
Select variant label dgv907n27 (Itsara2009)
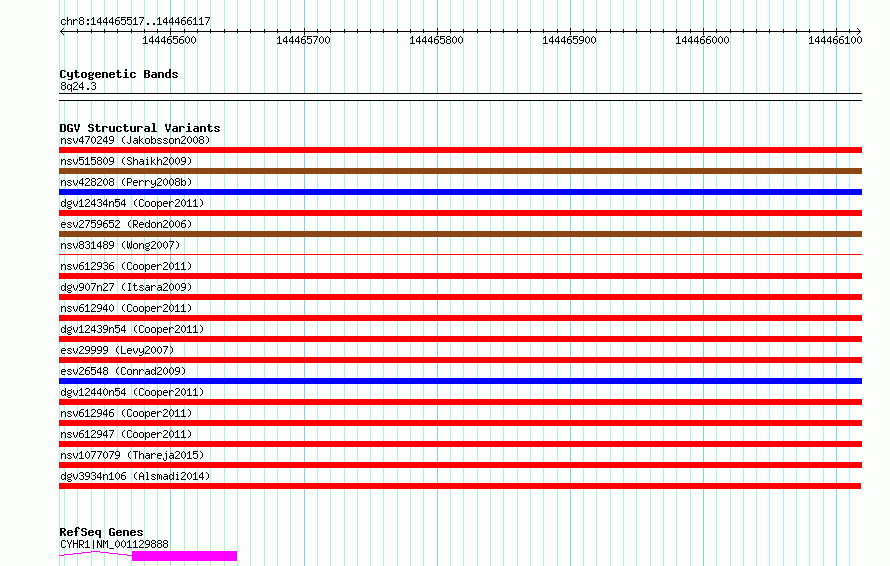coord(126,287)
